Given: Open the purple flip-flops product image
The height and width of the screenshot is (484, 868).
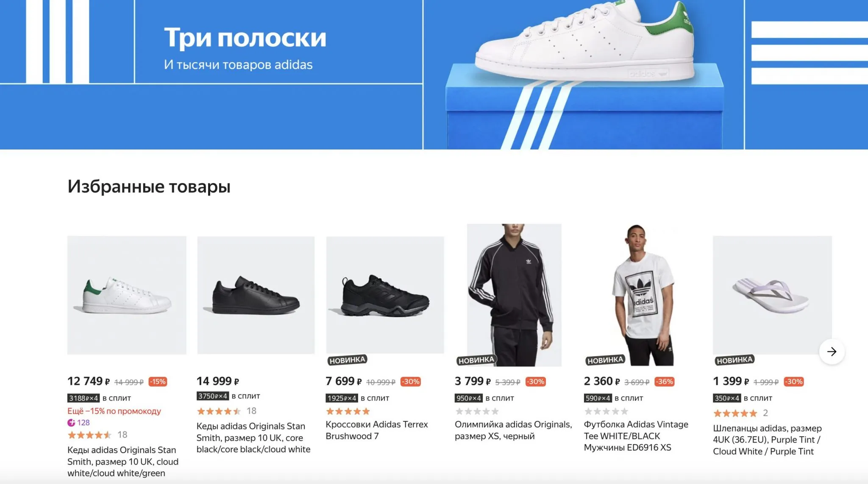Looking at the screenshot, I should tap(772, 295).
